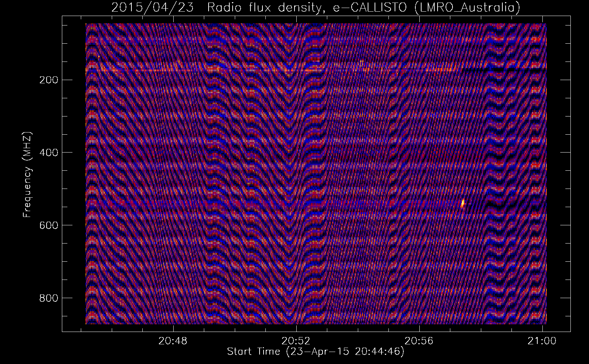The height and width of the screenshot is (364, 589).
Task: Click the '(LMRO_Australia)' station label
Action: tap(467, 8)
